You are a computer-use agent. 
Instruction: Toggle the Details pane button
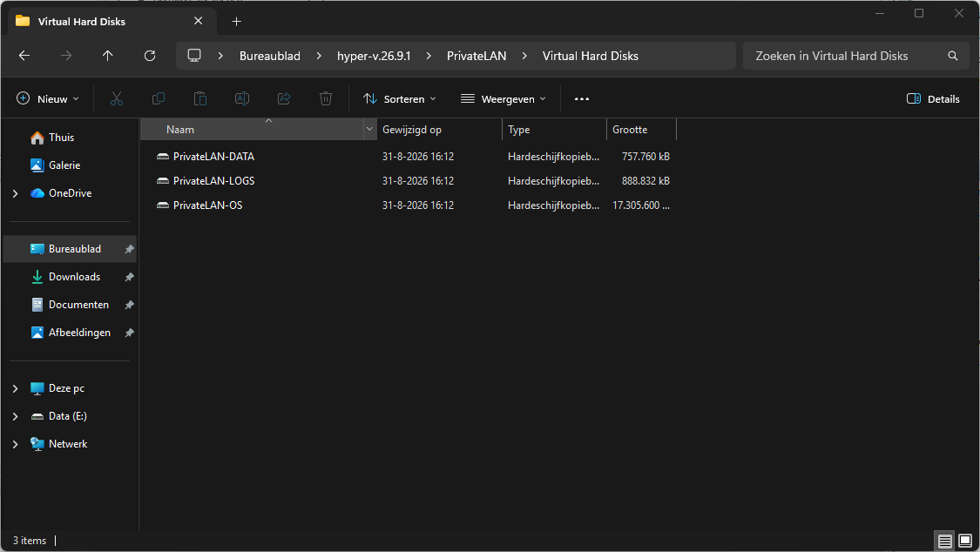(933, 98)
